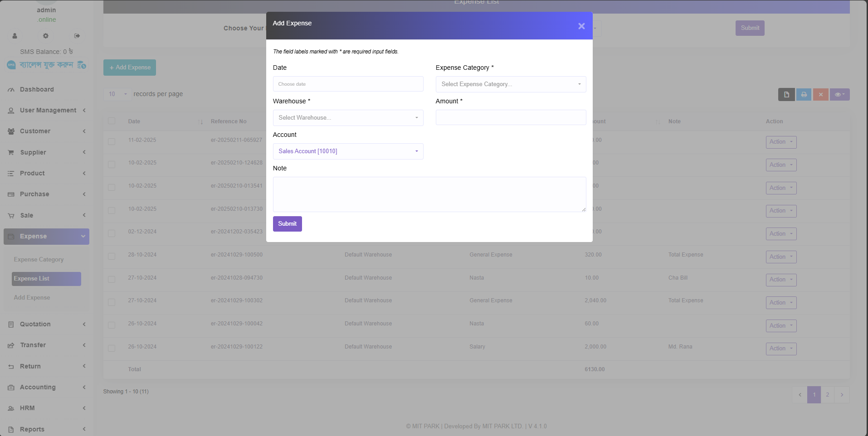The image size is (868, 436).
Task: Open the Sales Account dropdown
Action: pos(348,151)
